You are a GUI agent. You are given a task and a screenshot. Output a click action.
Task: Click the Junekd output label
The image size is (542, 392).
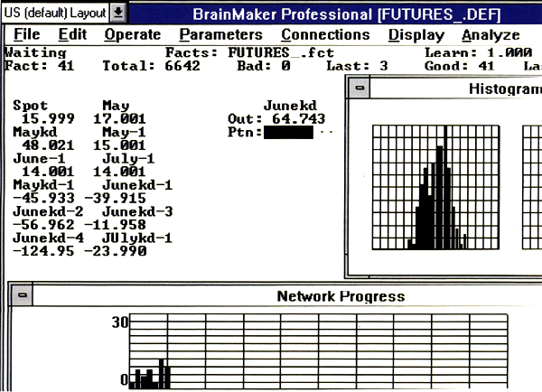pyautogui.click(x=290, y=106)
